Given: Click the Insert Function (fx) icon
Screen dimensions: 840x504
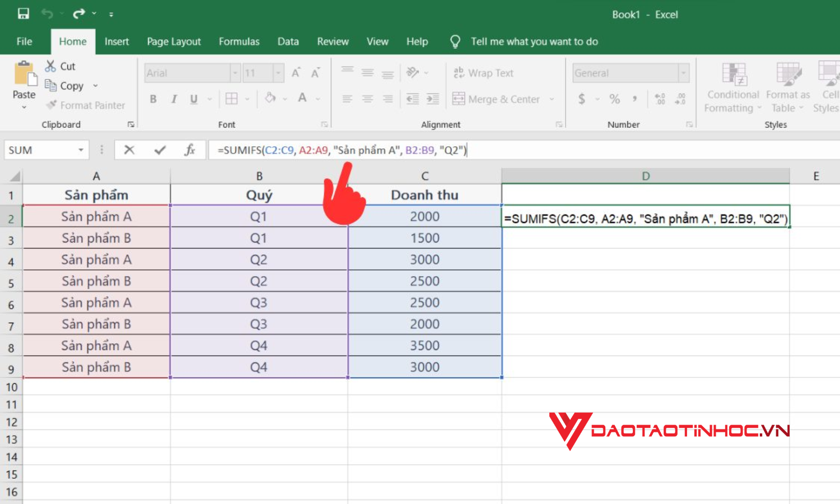Looking at the screenshot, I should [x=190, y=150].
